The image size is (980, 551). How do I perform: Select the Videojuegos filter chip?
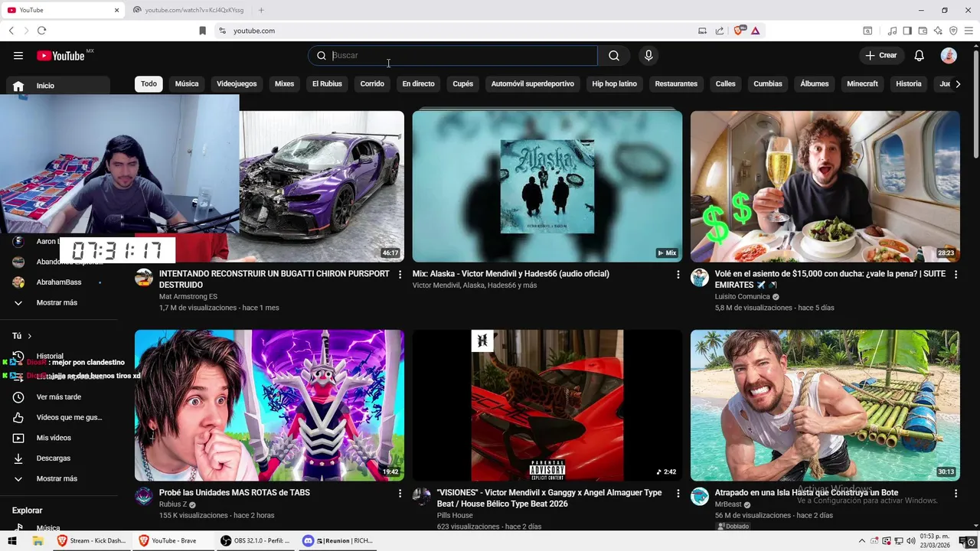(237, 83)
